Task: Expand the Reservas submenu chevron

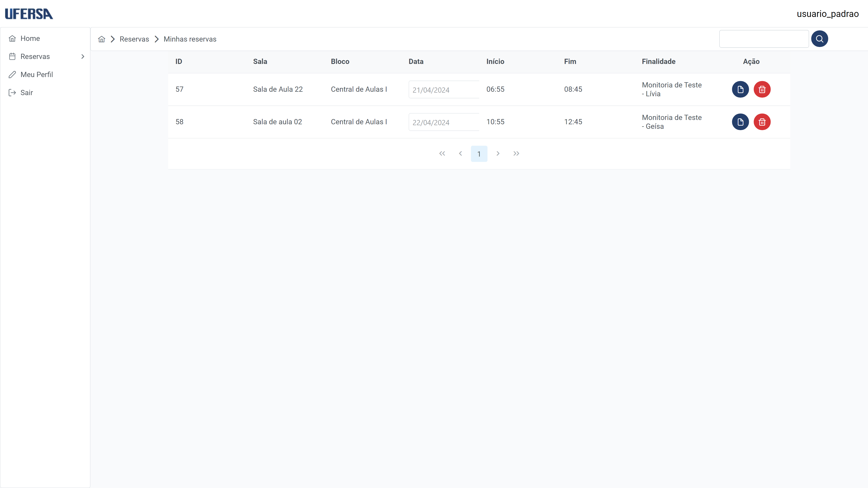Action: point(83,56)
